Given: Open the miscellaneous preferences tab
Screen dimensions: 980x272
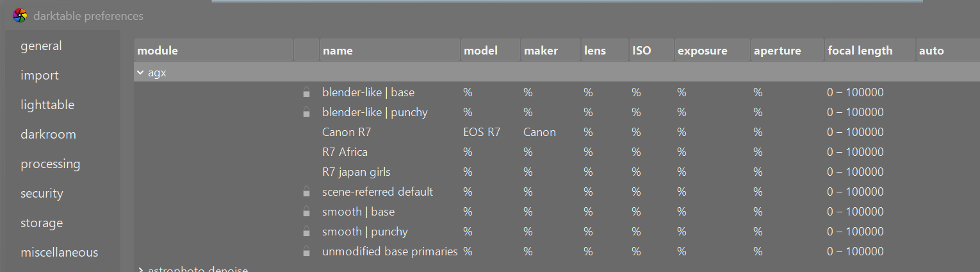Looking at the screenshot, I should [x=59, y=253].
